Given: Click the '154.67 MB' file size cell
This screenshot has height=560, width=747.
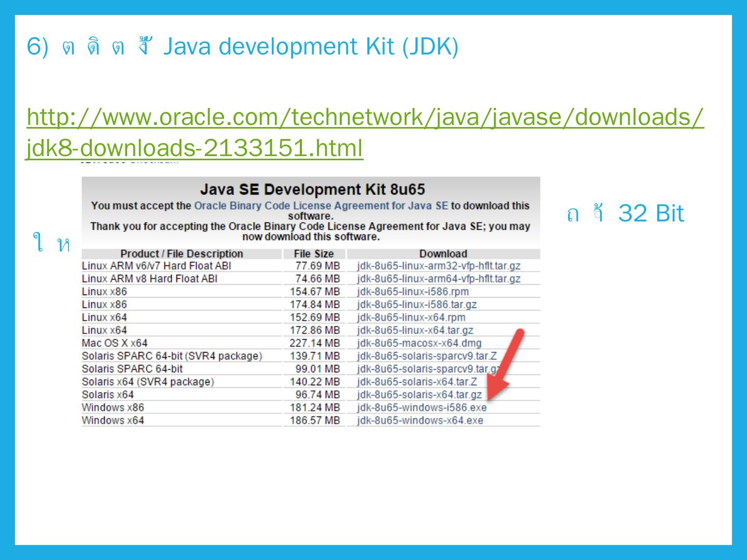Looking at the screenshot, I should click(314, 292).
